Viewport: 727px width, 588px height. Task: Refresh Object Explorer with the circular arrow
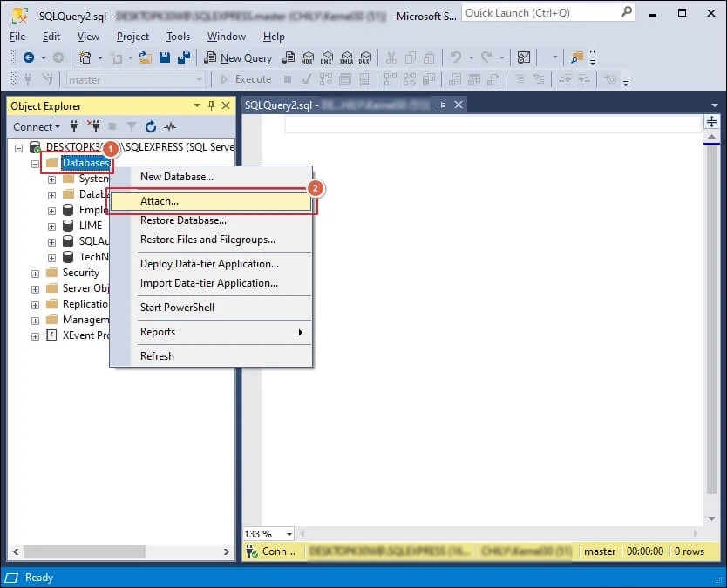pos(151,126)
